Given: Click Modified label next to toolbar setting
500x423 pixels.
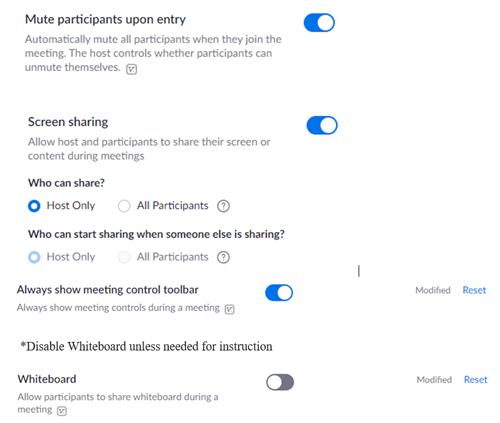Looking at the screenshot, I should 433,290.
